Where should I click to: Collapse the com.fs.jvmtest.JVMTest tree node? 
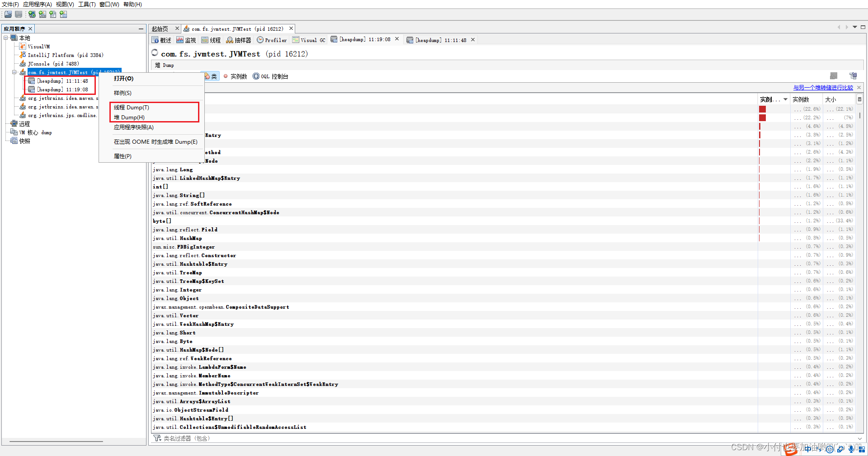pyautogui.click(x=14, y=72)
